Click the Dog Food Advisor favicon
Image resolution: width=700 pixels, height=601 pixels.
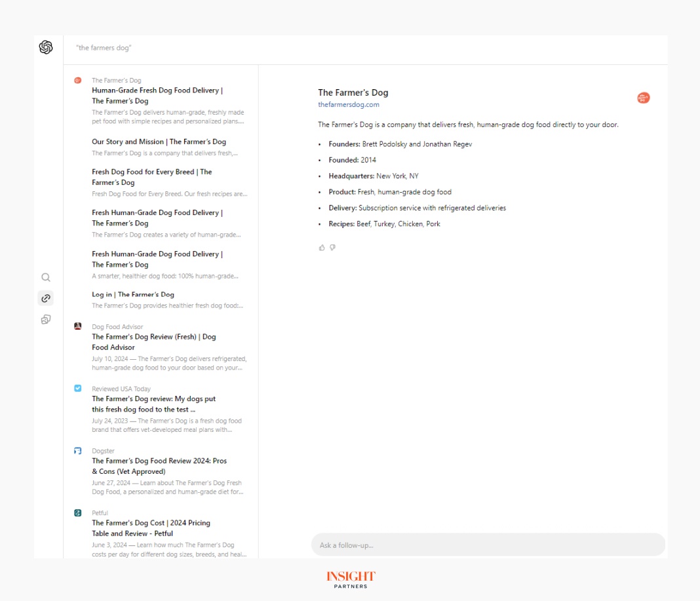coord(78,326)
